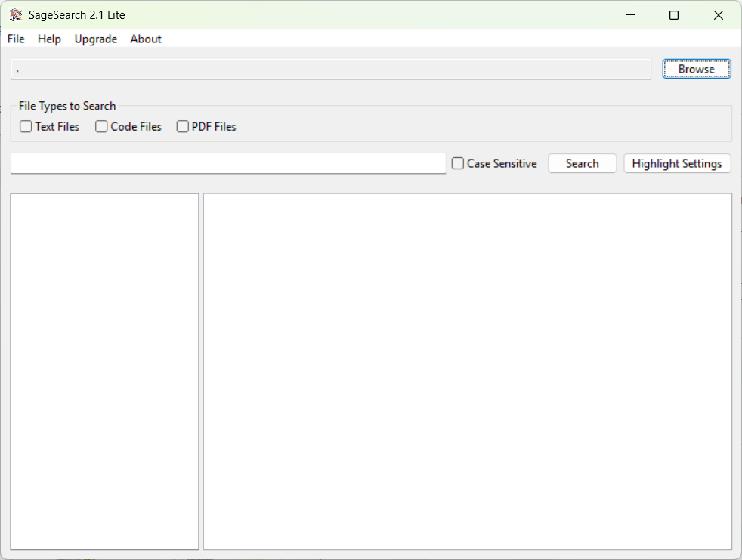Open the Help menu
The width and height of the screenshot is (742, 560).
pos(49,39)
